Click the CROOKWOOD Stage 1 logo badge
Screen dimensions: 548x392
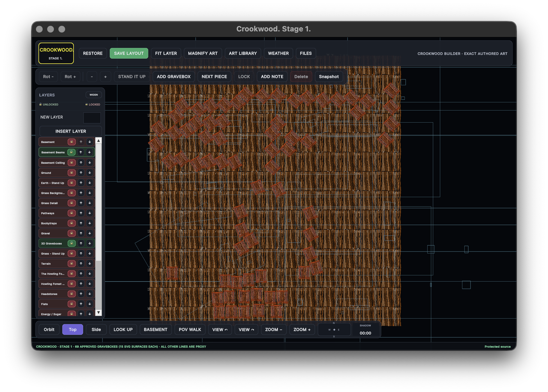click(56, 53)
